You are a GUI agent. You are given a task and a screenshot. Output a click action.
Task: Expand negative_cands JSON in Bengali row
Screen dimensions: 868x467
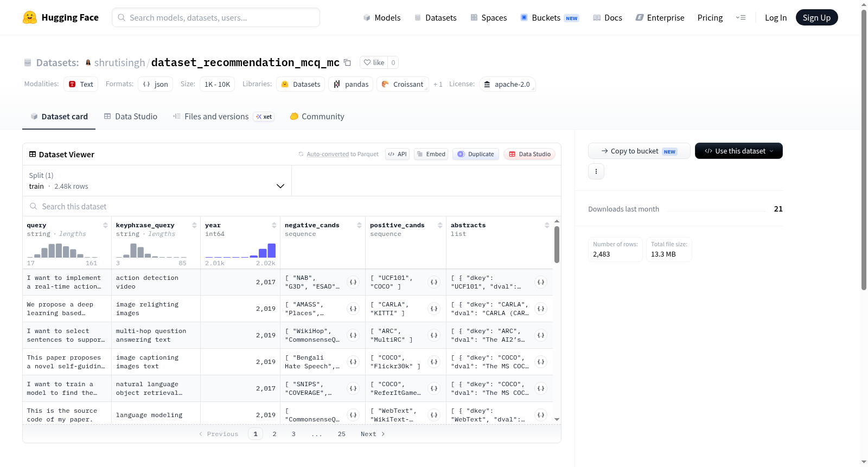(353, 362)
